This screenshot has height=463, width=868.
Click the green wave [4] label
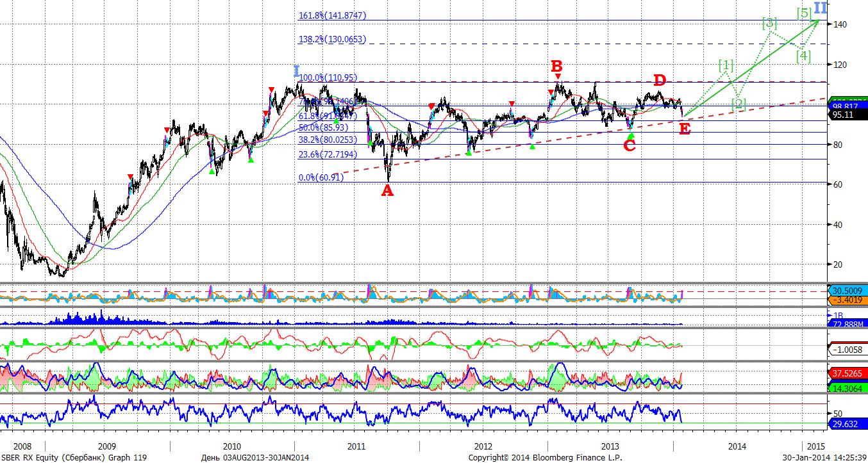803,56
